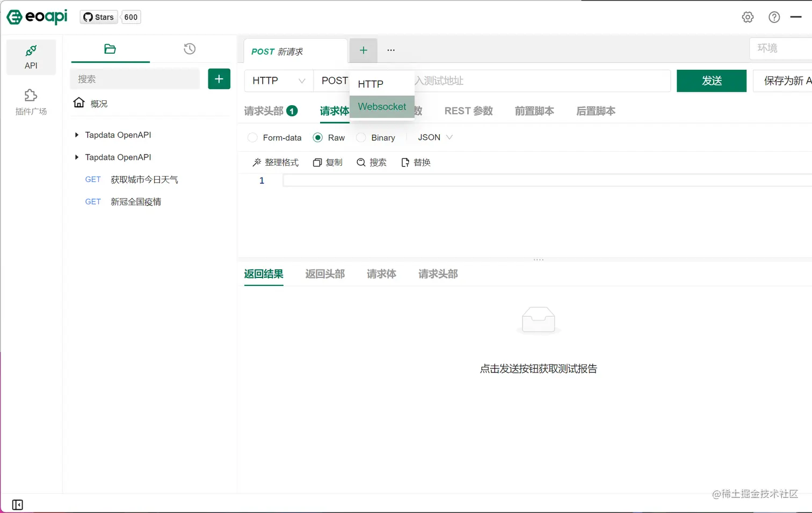Screen dimensions: 812x513
Task: Add a new API with green plus button
Action: tap(219, 79)
